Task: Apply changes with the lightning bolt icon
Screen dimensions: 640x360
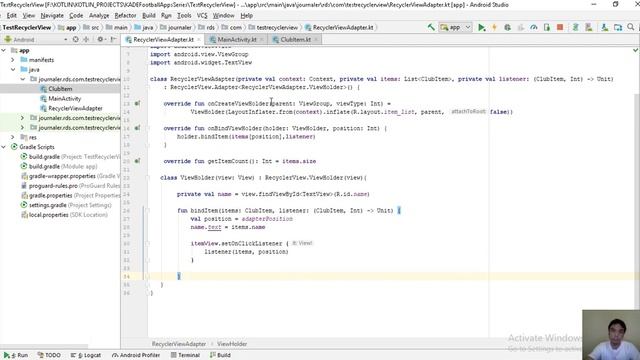Action: 494,27
